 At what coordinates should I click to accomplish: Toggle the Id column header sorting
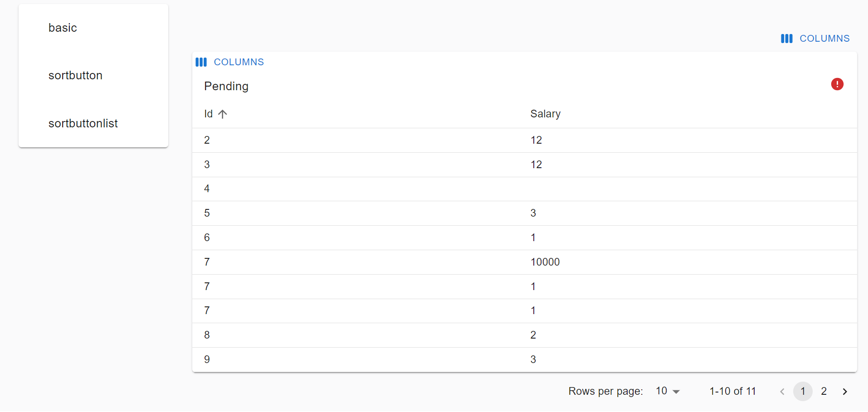point(208,114)
